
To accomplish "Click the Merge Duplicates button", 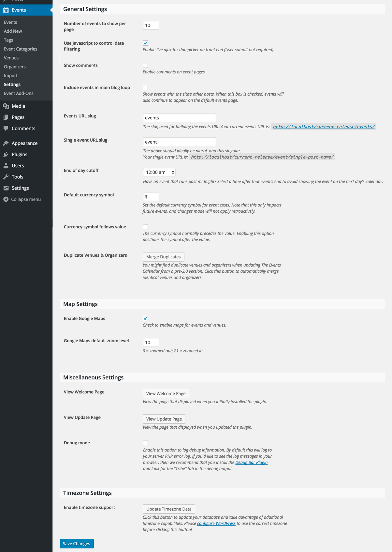I will [163, 257].
